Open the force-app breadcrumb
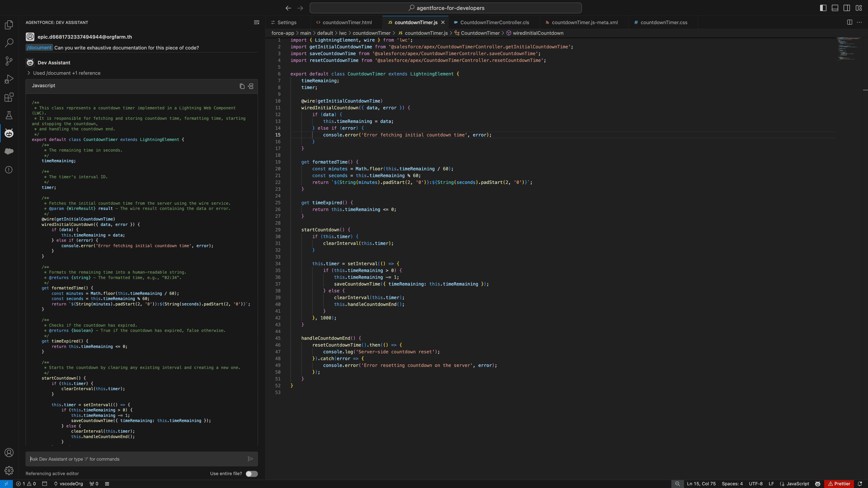Image resolution: width=868 pixels, height=488 pixels. coord(283,33)
